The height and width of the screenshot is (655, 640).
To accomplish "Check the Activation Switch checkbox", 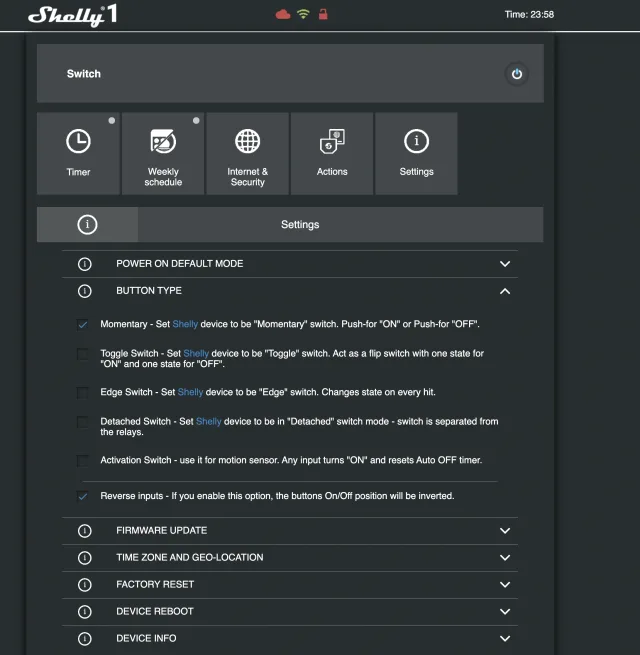I will [x=83, y=461].
